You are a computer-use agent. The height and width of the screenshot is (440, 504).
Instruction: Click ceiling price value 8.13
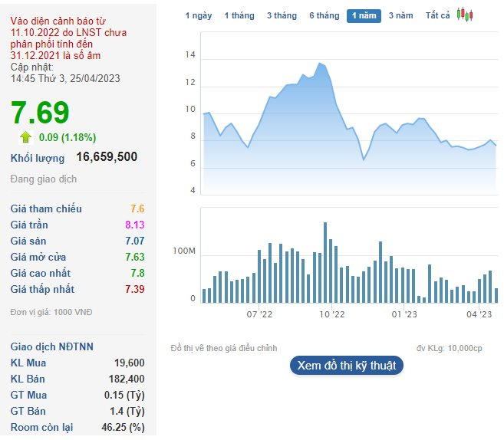(x=135, y=225)
